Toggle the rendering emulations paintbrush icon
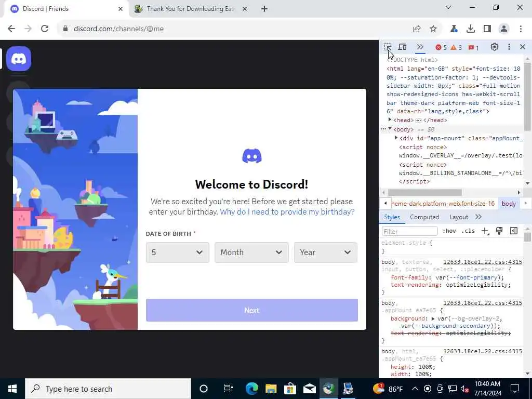Image resolution: width=532 pixels, height=399 pixels. [499, 231]
